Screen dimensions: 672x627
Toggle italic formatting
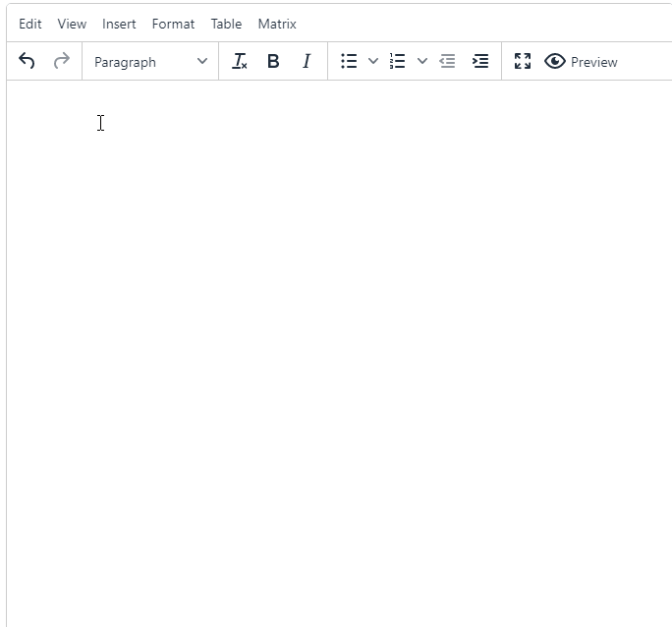coord(307,61)
